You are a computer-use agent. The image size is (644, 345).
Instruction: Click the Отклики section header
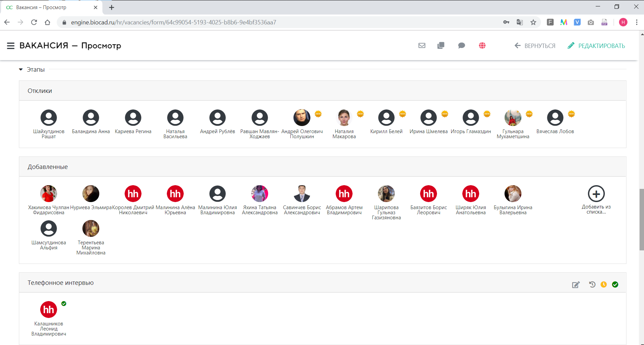(x=40, y=91)
